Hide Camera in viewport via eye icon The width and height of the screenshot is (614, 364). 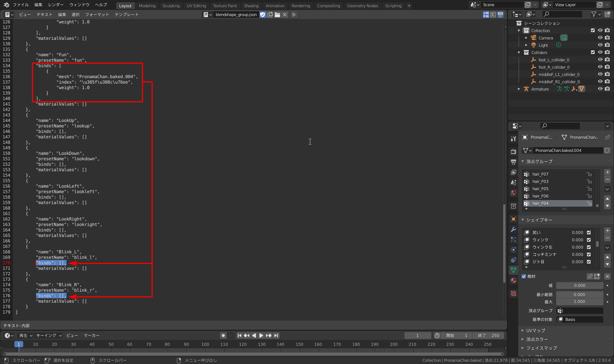600,38
